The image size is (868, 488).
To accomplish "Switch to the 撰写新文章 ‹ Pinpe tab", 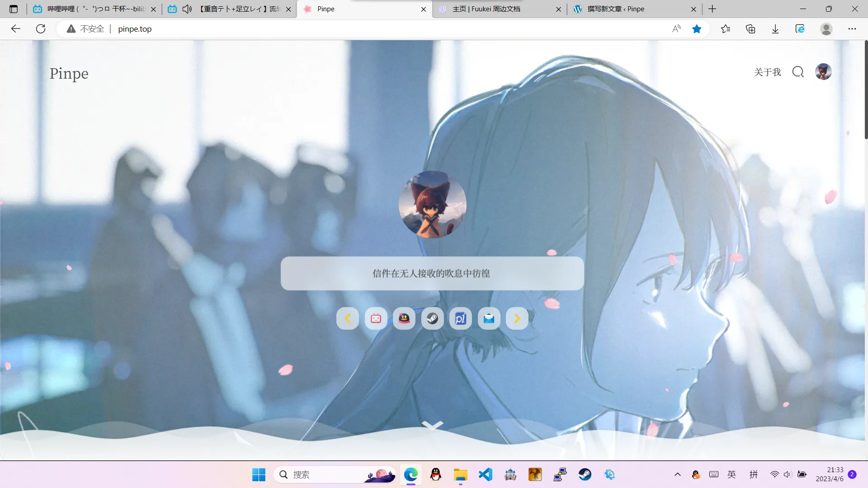I will click(x=634, y=9).
